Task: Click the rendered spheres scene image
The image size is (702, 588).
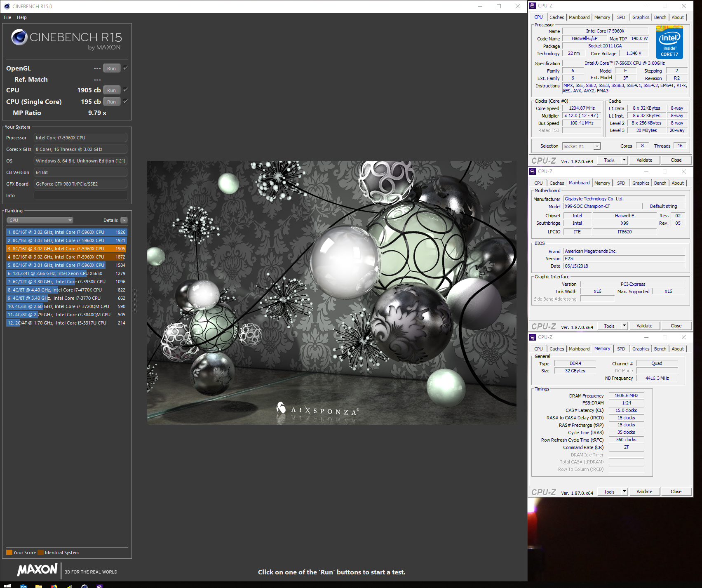Action: coord(331,292)
